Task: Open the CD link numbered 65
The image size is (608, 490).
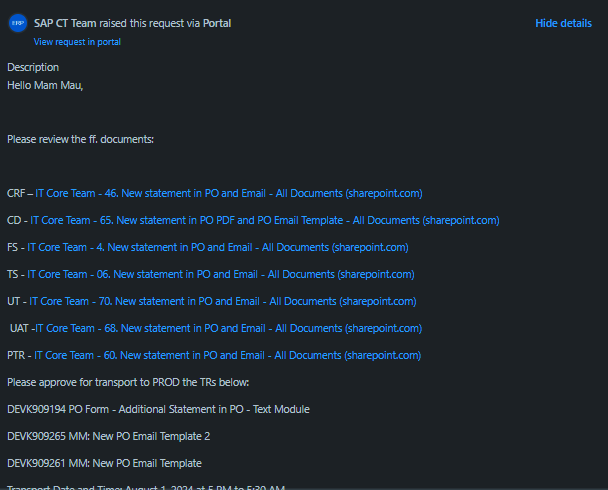Action: [265, 220]
